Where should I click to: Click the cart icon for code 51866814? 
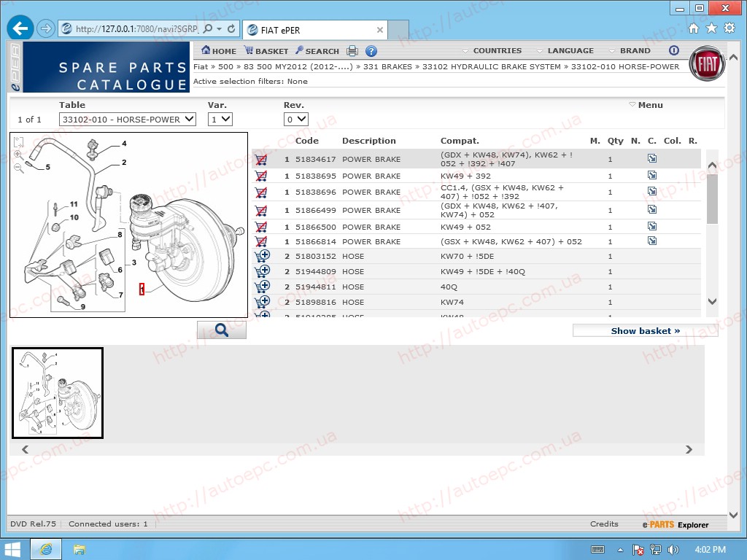pyautogui.click(x=260, y=241)
